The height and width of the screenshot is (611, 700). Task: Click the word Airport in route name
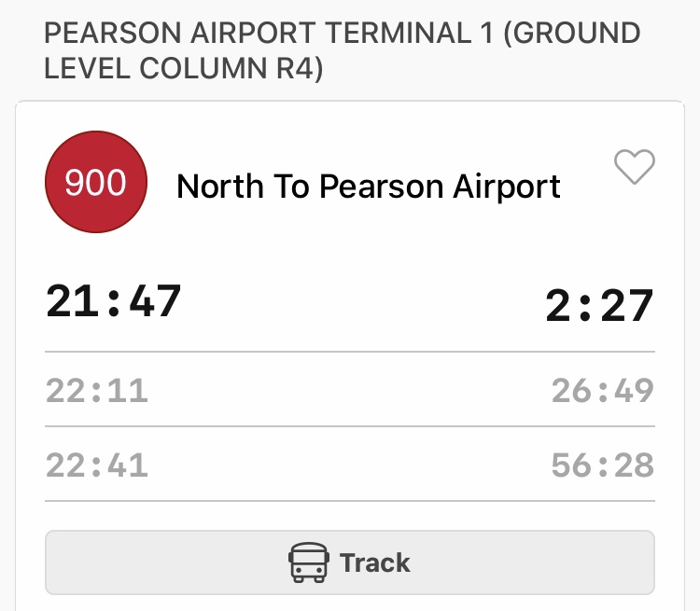(x=507, y=187)
